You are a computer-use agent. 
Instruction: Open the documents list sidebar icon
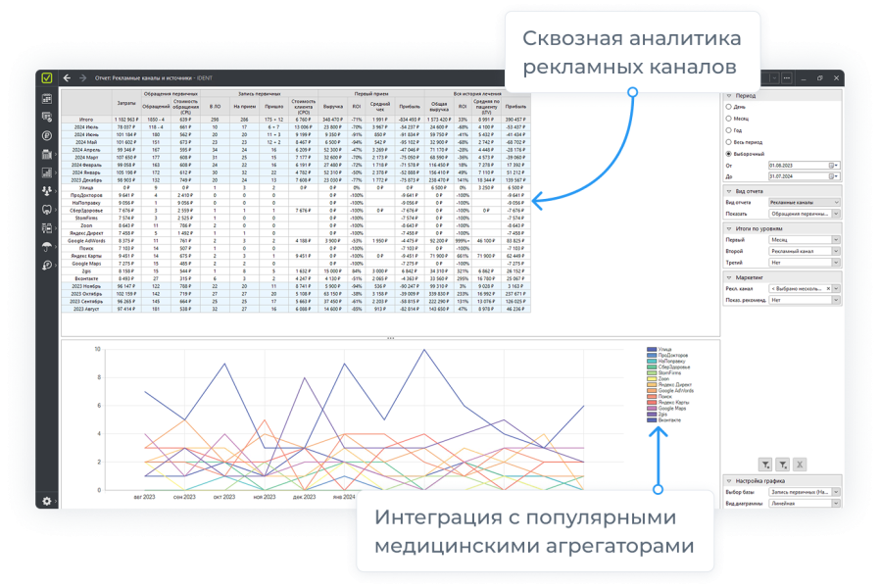coord(47,227)
